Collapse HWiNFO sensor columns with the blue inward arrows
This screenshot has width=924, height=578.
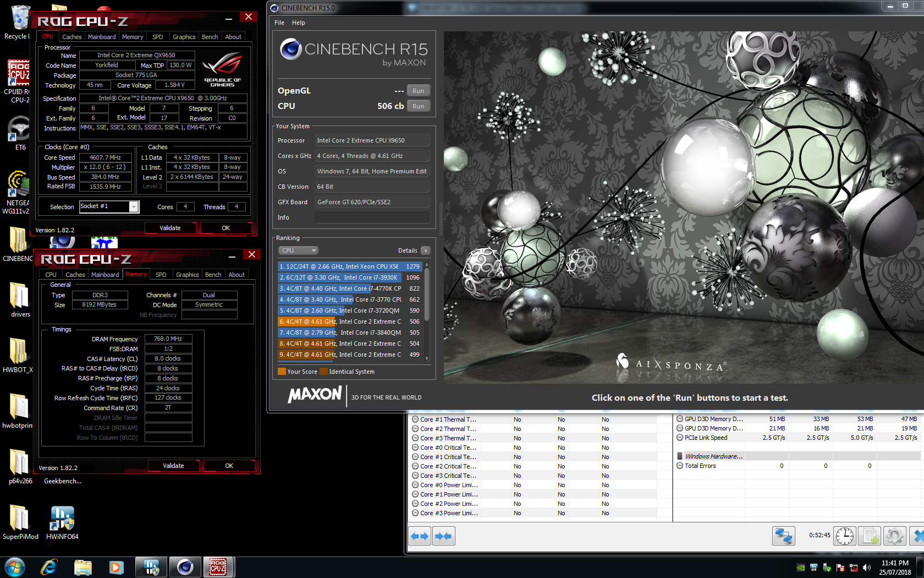pyautogui.click(x=443, y=536)
